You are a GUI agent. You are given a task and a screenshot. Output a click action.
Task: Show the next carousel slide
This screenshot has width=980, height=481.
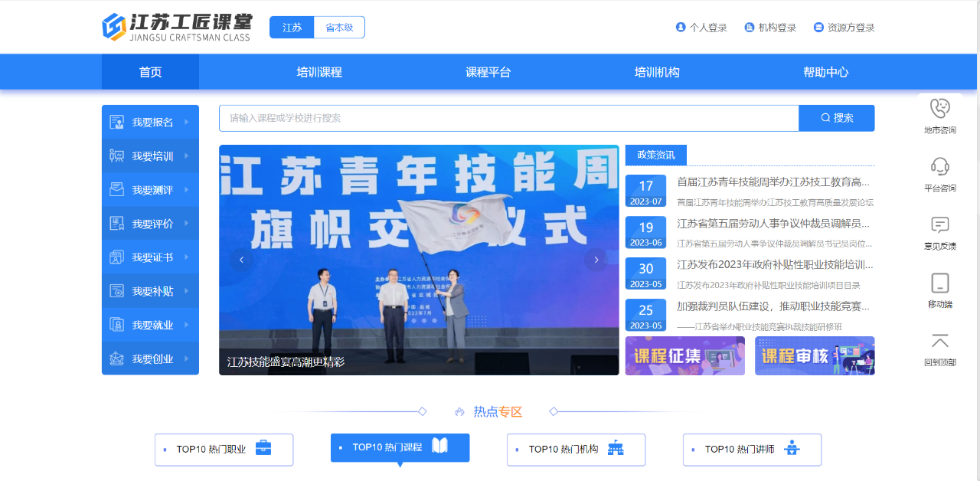(596, 260)
